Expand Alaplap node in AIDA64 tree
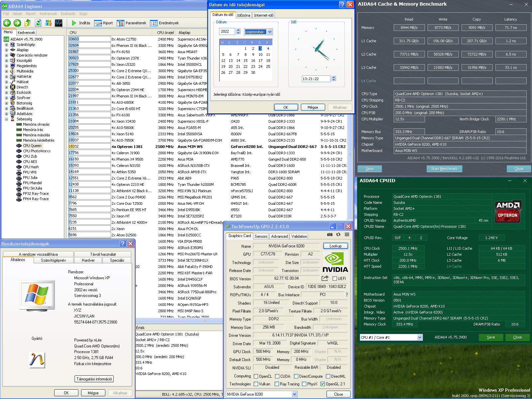 6,50
